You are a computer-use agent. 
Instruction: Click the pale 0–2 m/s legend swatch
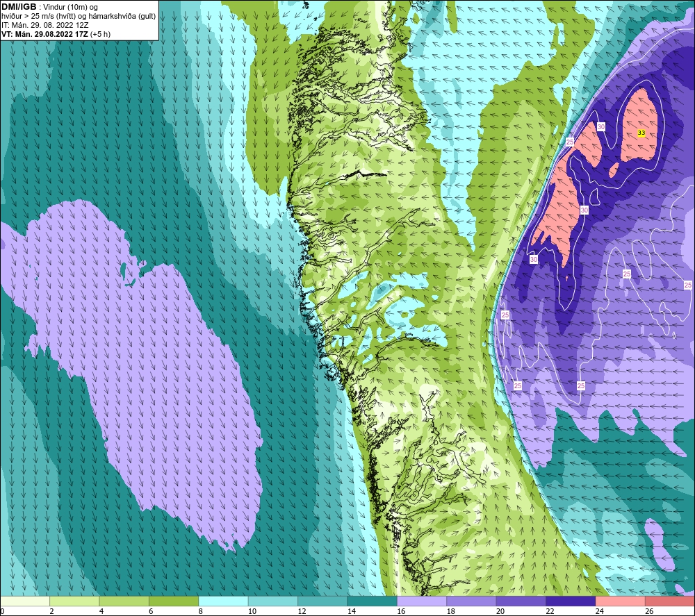point(25,601)
